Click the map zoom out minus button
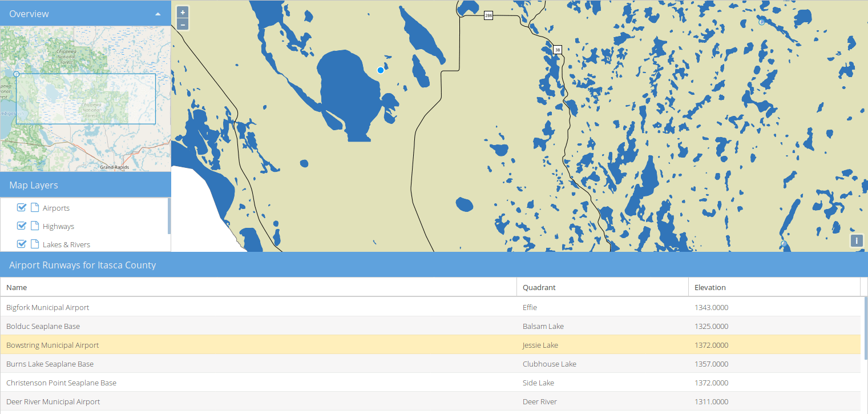The width and height of the screenshot is (868, 414). click(x=183, y=24)
